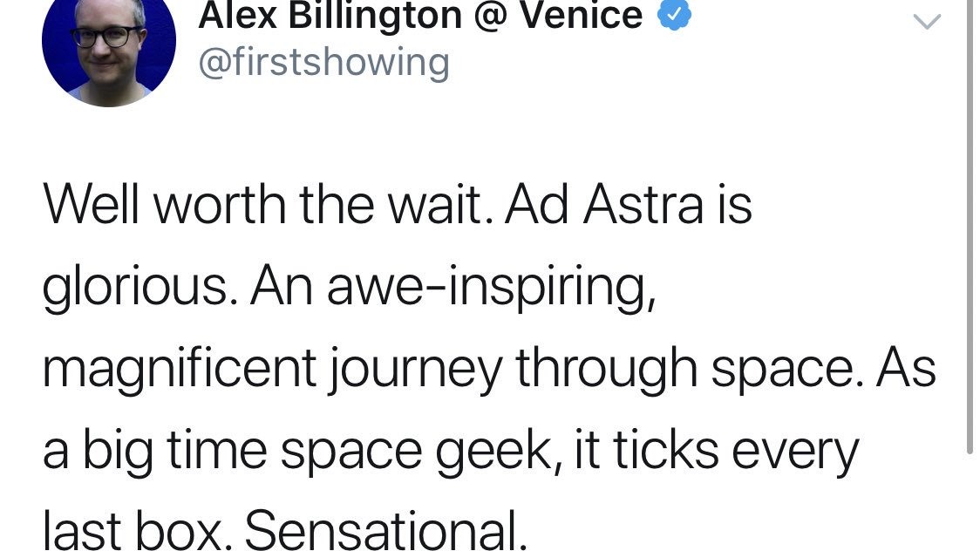The width and height of the screenshot is (980, 551).
Task: Click the Alex Billington @ Venice display name
Action: 420,15
